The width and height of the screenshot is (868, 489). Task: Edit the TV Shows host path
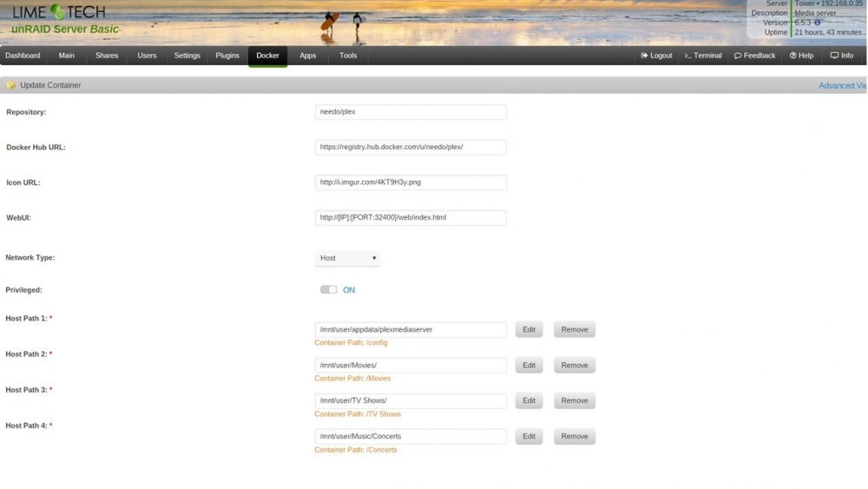tap(529, 400)
